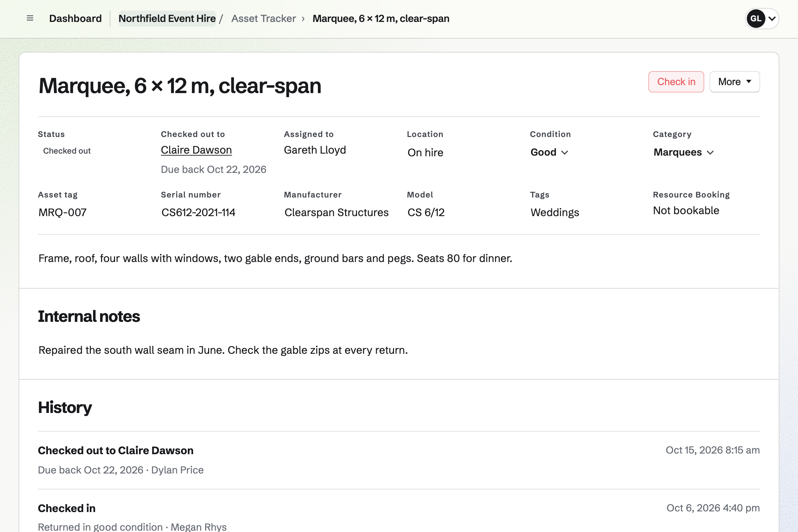Click the Oct 6, 2026 4:40 pm timestamp
The width and height of the screenshot is (798, 532).
point(713,508)
